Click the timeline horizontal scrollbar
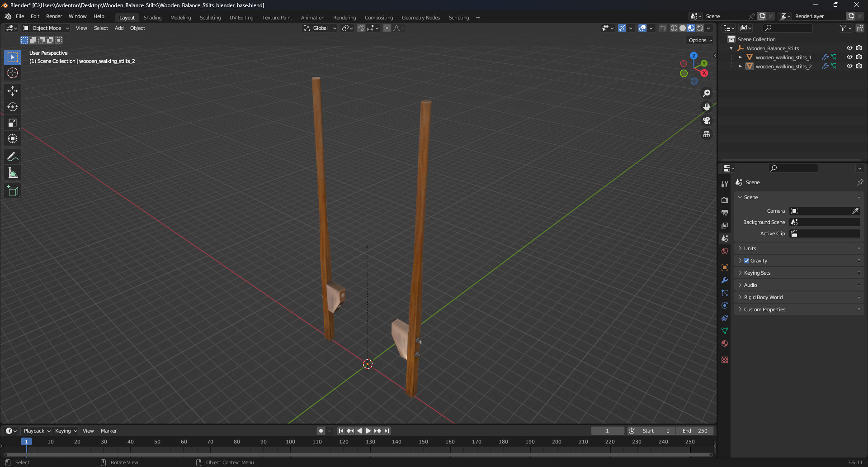Viewport: 868px width, 467px height. pos(358,454)
